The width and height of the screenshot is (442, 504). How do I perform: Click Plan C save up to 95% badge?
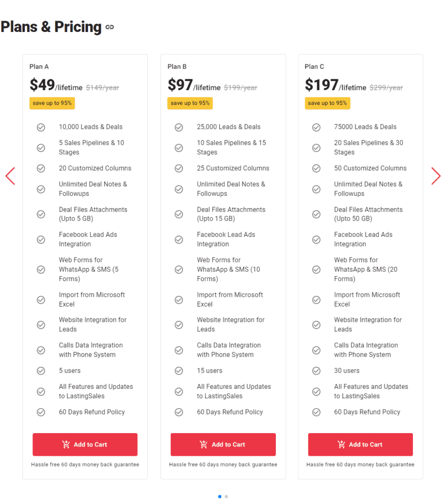pos(327,103)
